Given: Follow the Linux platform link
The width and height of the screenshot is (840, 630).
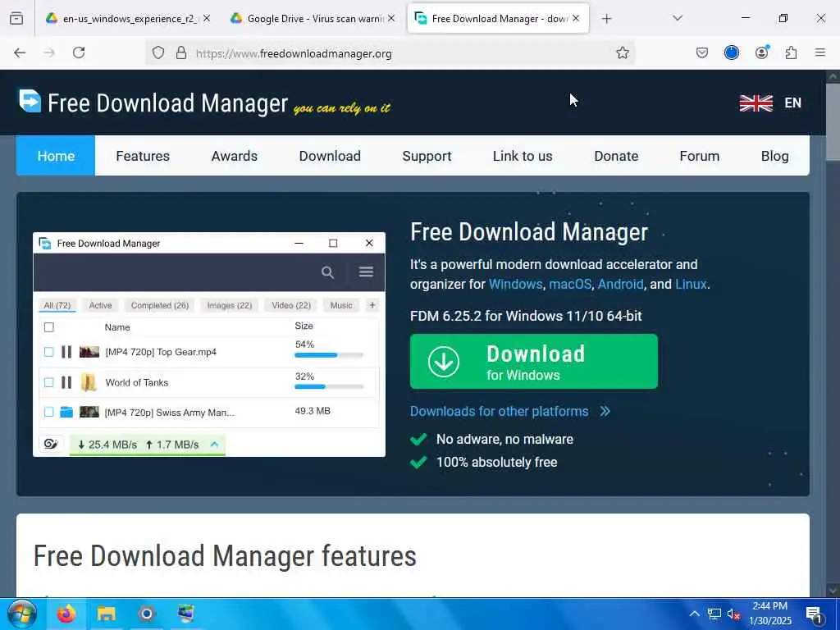Looking at the screenshot, I should [x=691, y=284].
